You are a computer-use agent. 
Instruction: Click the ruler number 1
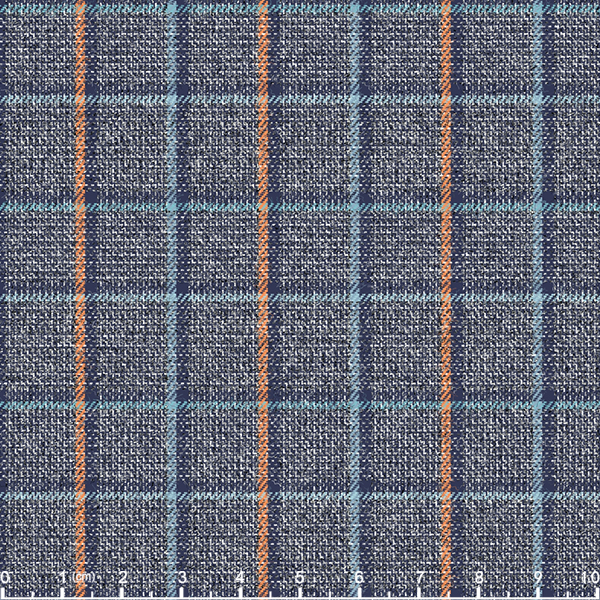point(64,577)
